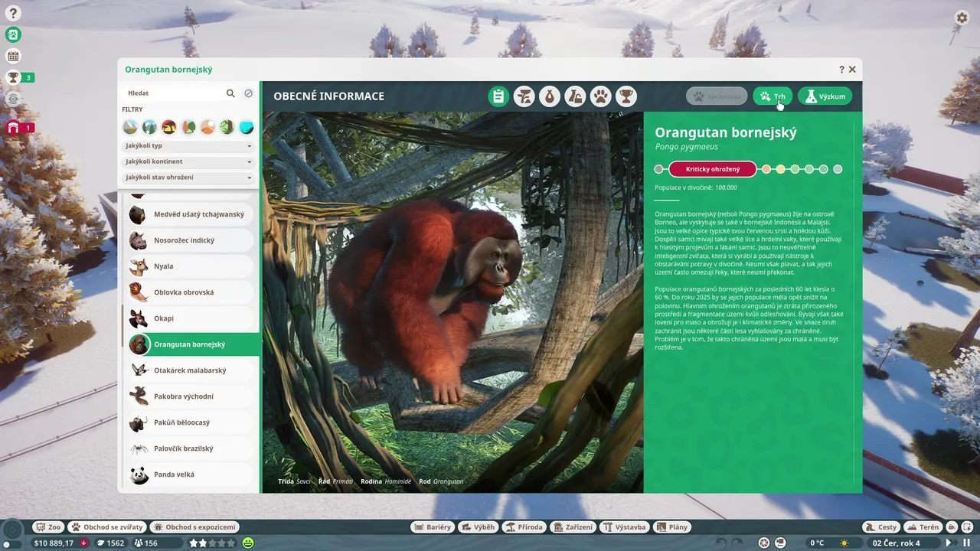Click the $10 889,17 finances display
Image resolution: width=980 pixels, height=551 pixels.
[60, 543]
